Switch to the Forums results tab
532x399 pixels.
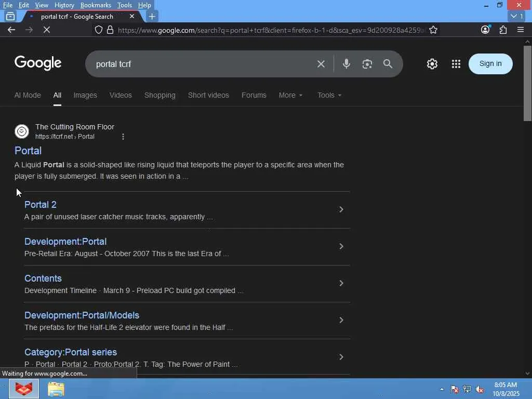click(x=254, y=95)
